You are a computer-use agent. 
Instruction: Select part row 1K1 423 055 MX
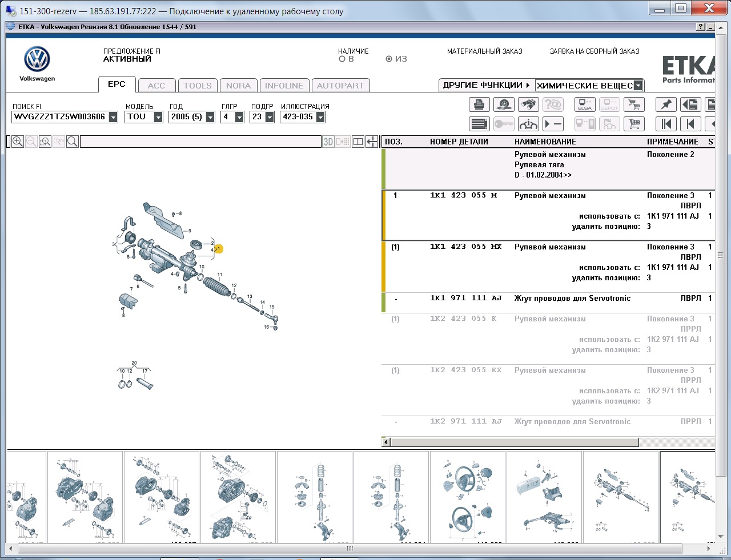(x=548, y=267)
